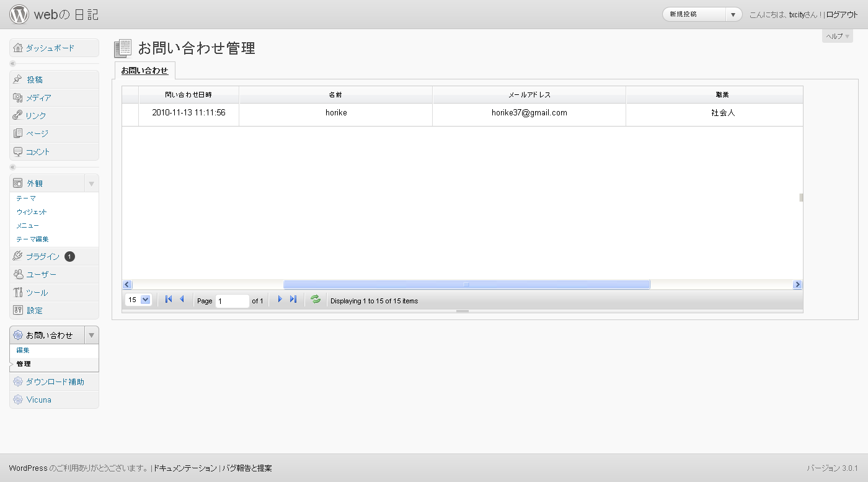Expand the ヘルプ help panel
Viewport: 868px width, 482px height.
(x=837, y=37)
